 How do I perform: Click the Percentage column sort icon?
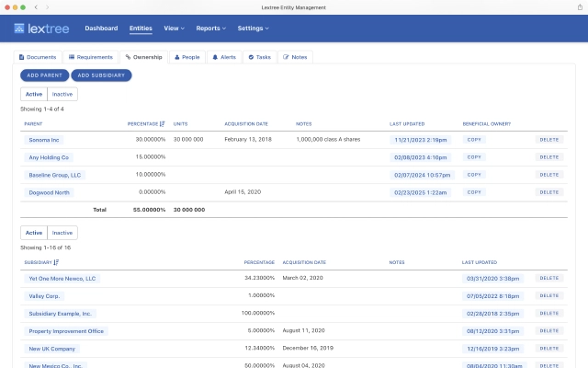162,124
